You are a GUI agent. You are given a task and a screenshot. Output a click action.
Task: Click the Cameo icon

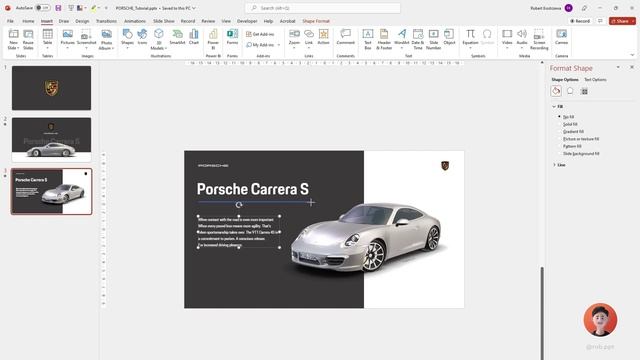[561, 34]
